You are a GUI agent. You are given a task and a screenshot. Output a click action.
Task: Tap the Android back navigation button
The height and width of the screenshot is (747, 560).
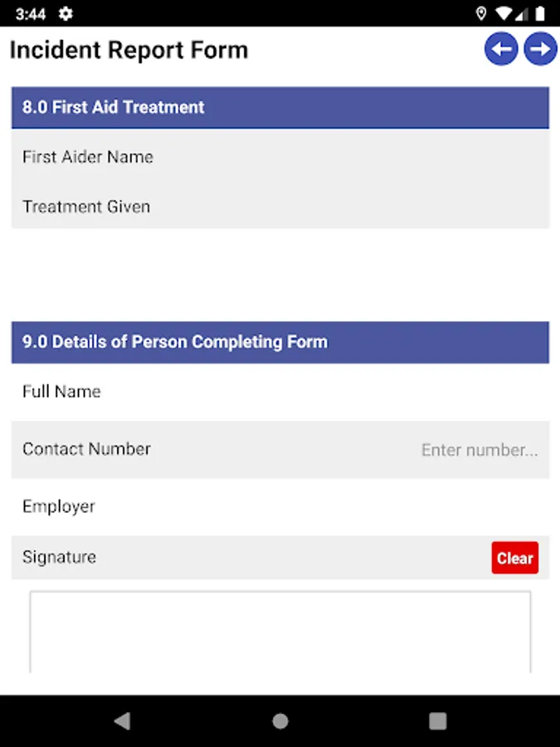(x=122, y=720)
